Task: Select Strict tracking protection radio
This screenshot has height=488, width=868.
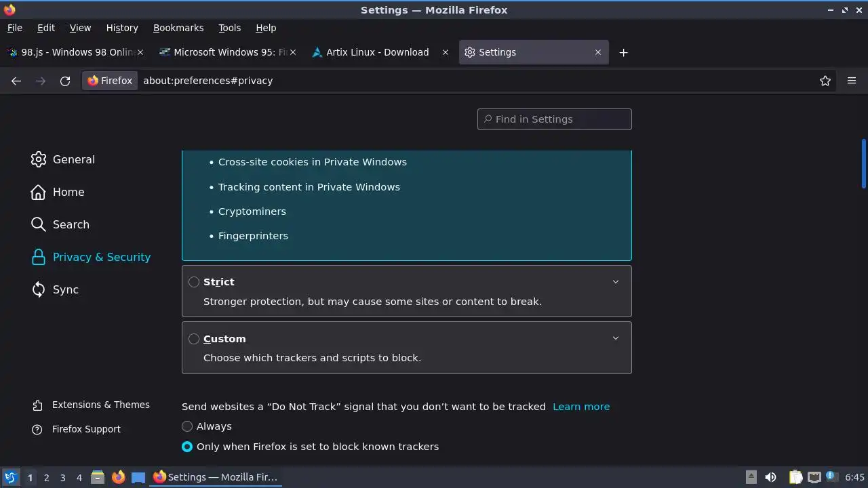Action: (194, 282)
